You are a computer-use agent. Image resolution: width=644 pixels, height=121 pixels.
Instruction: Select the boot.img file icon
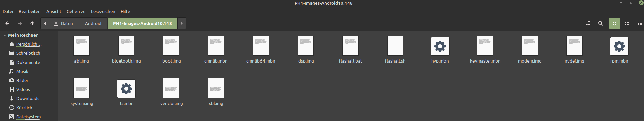pos(171,46)
